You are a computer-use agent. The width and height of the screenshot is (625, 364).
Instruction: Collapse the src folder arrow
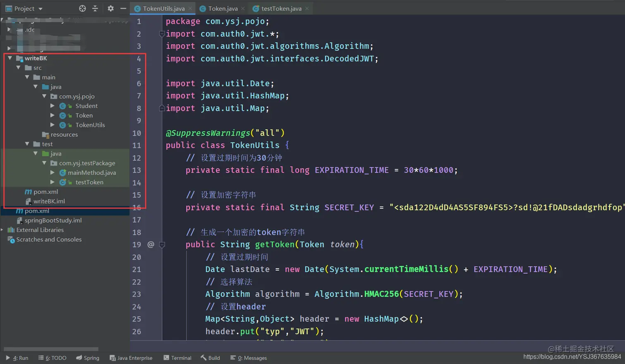point(18,68)
